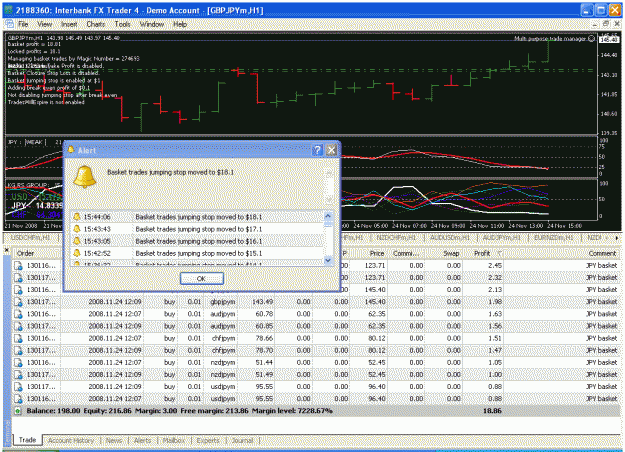Click the total profit value 18.86
This screenshot has height=452, width=625.
[x=492, y=411]
